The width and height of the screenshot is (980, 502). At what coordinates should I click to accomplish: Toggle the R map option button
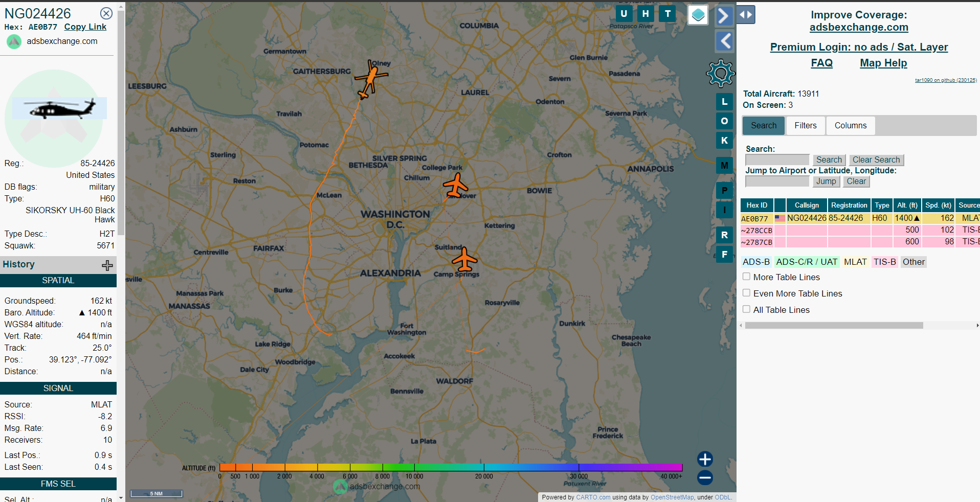point(724,235)
